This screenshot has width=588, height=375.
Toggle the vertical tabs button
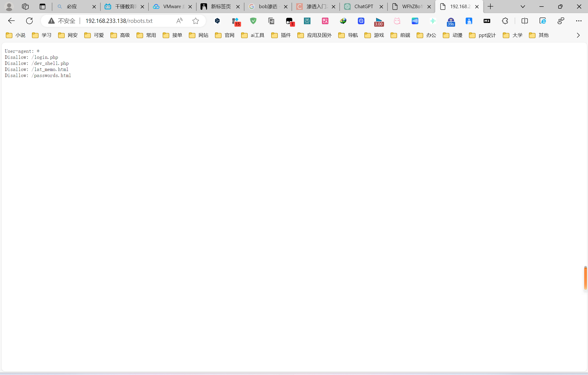point(42,7)
